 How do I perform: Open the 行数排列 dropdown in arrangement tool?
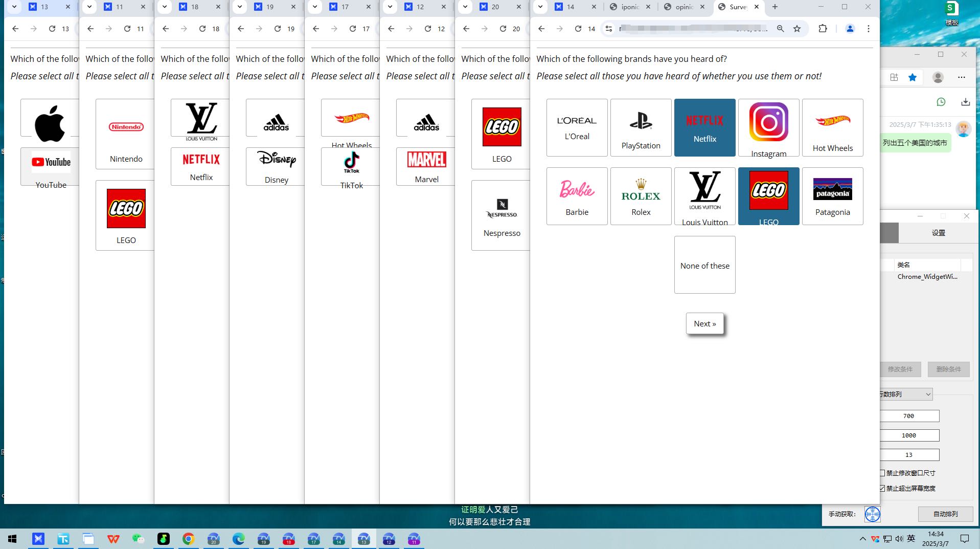pyautogui.click(x=906, y=394)
